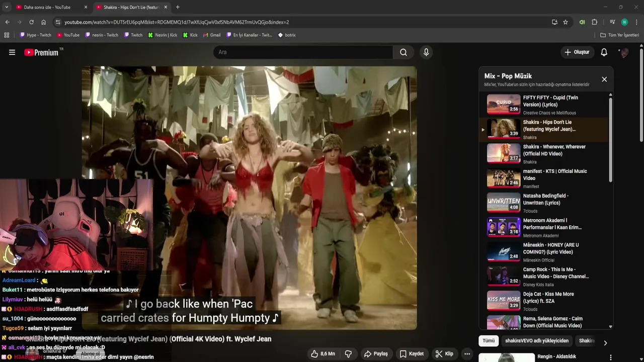Like the video (8,6 Mn)
The width and height of the screenshot is (644, 362).
tap(323, 354)
